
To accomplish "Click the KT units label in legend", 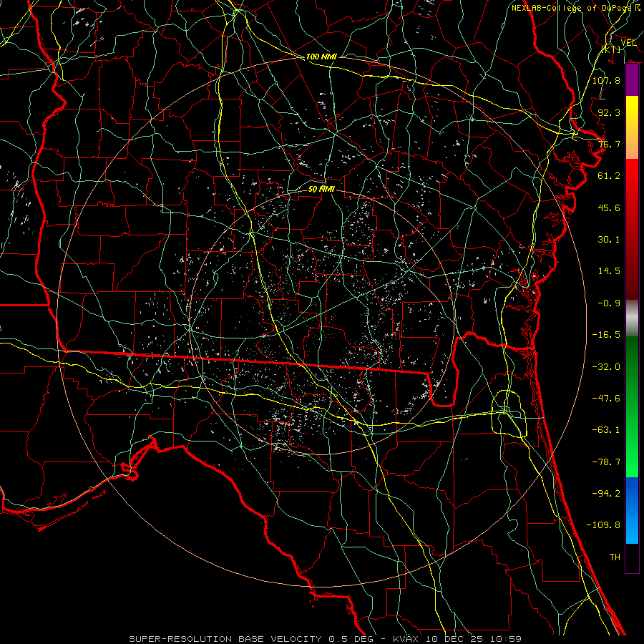I will coord(611,49).
